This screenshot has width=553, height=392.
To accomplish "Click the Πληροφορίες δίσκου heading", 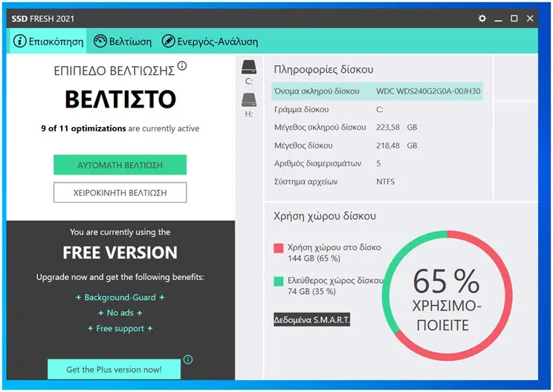I will pyautogui.click(x=323, y=69).
